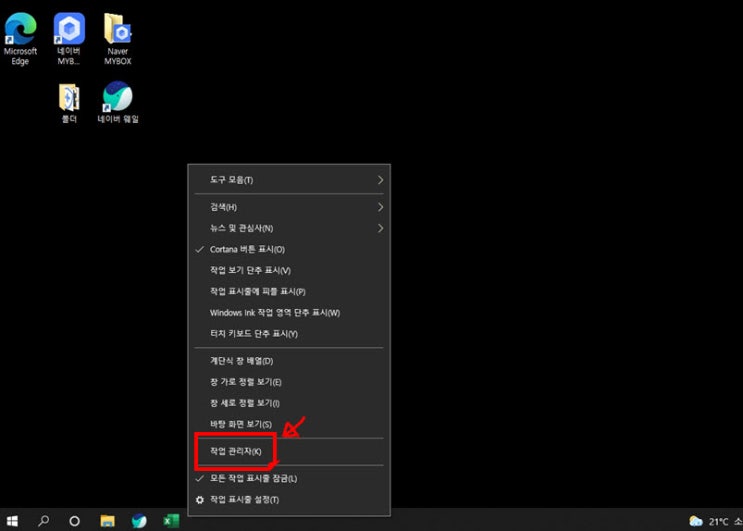Select 계단식 창 배열(D)
The width and height of the screenshot is (743, 531).
(x=289, y=361)
